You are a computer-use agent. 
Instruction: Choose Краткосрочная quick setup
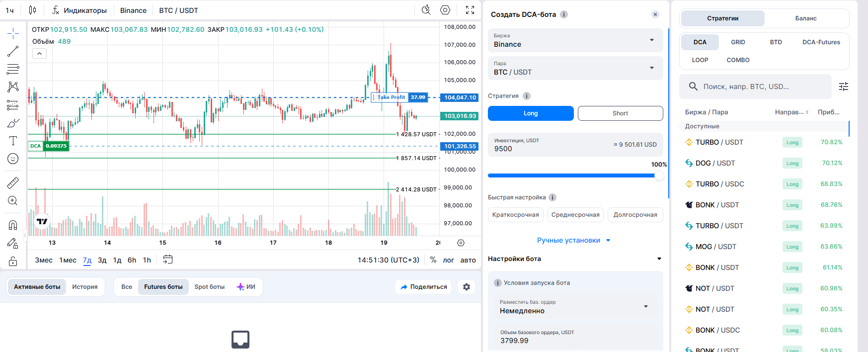(x=515, y=215)
